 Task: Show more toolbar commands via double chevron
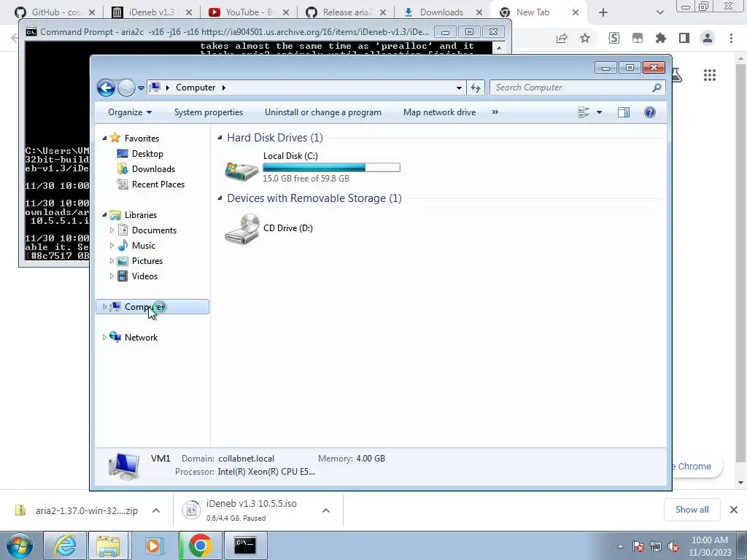tap(495, 112)
